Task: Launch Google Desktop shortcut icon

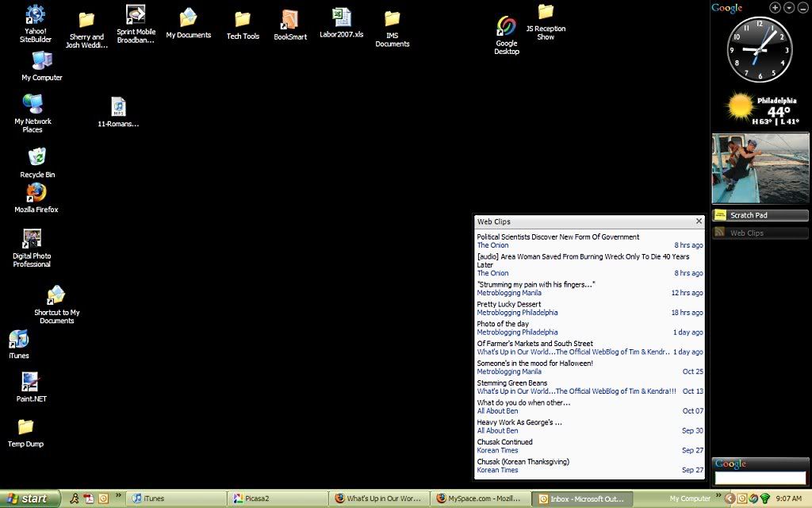Action: coord(507,35)
